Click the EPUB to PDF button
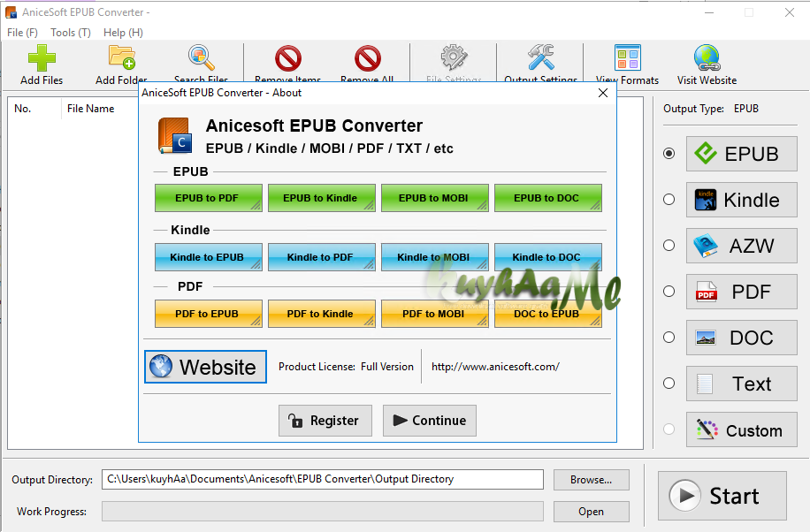Viewport: 810px width, 532px height. point(208,198)
